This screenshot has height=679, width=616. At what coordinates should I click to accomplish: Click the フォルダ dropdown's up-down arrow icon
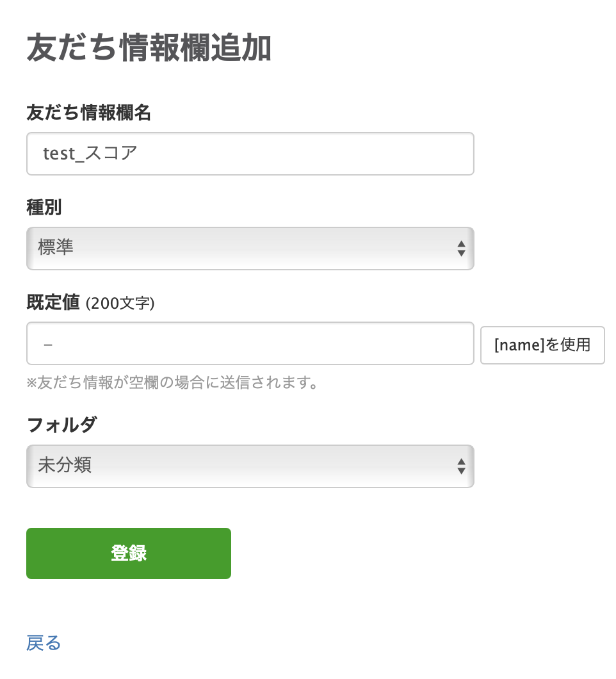click(462, 466)
